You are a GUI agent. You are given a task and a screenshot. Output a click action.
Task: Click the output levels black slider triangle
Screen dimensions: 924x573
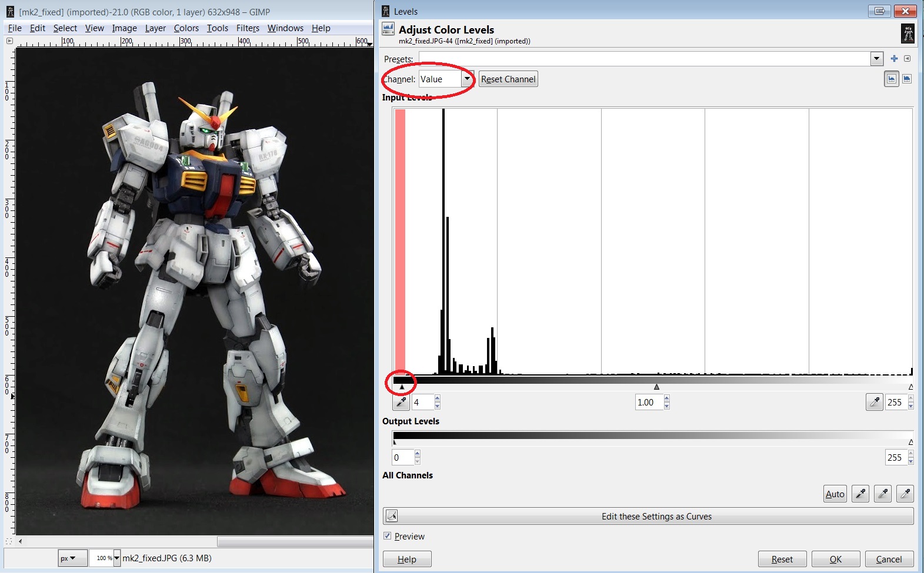[x=395, y=442]
